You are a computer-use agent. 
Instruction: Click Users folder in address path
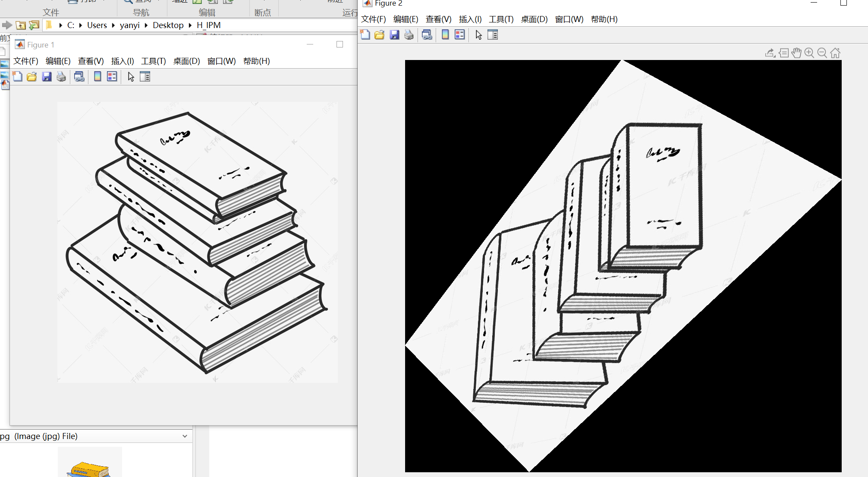pyautogui.click(x=97, y=25)
